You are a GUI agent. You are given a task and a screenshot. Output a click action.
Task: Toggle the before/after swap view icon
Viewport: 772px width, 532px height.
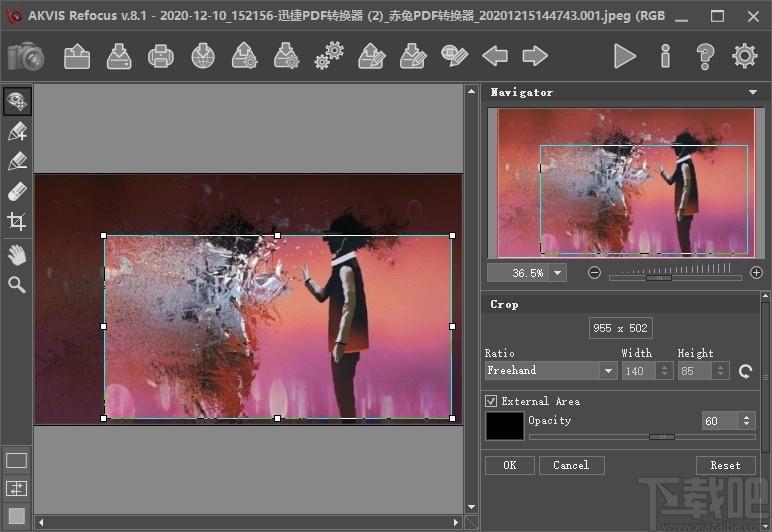point(16,488)
